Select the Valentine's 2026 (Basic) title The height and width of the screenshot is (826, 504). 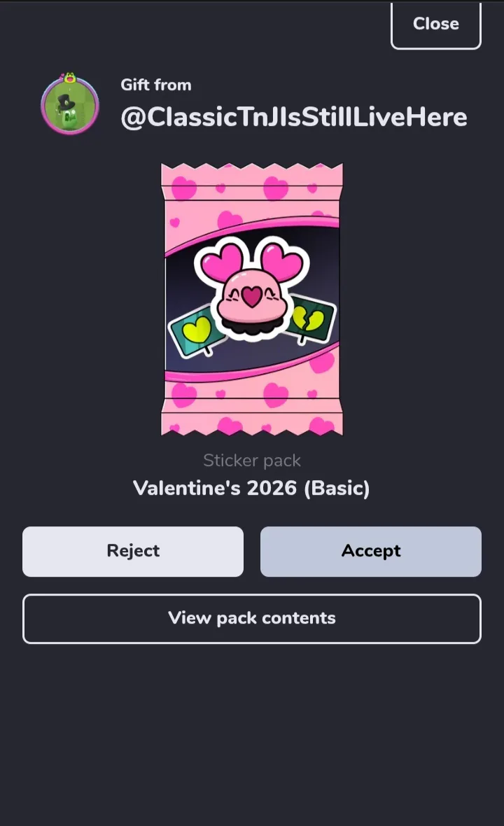point(251,489)
